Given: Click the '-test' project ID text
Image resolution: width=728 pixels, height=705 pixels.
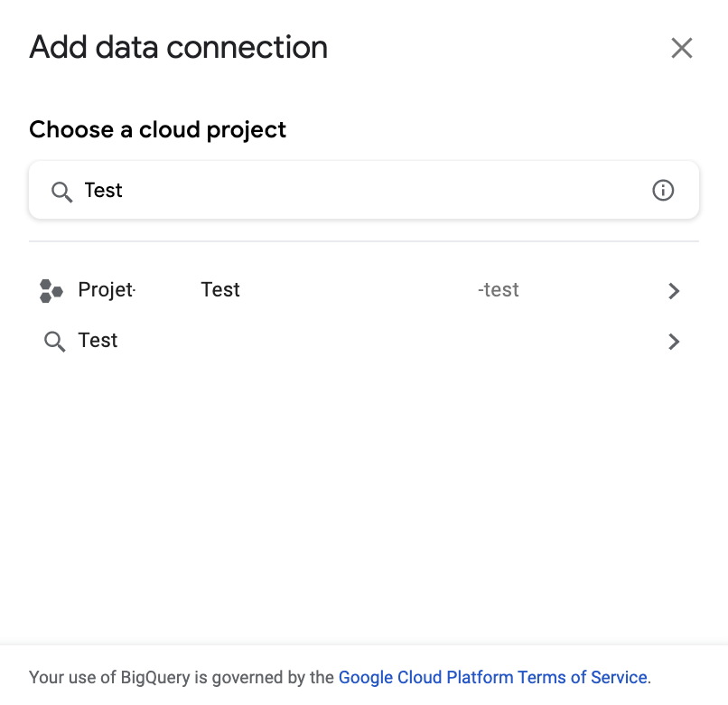Looking at the screenshot, I should [499, 290].
